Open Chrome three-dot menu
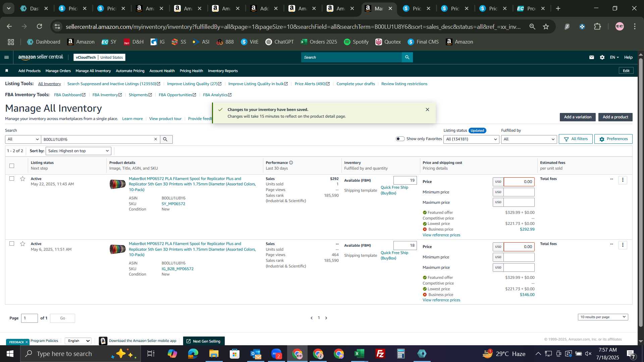644x362 pixels. [x=635, y=26]
